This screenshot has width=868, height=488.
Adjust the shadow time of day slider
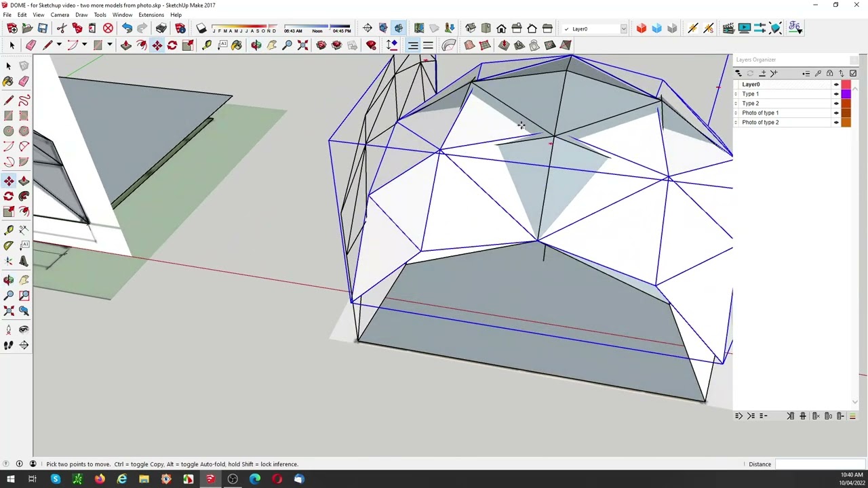(x=317, y=29)
